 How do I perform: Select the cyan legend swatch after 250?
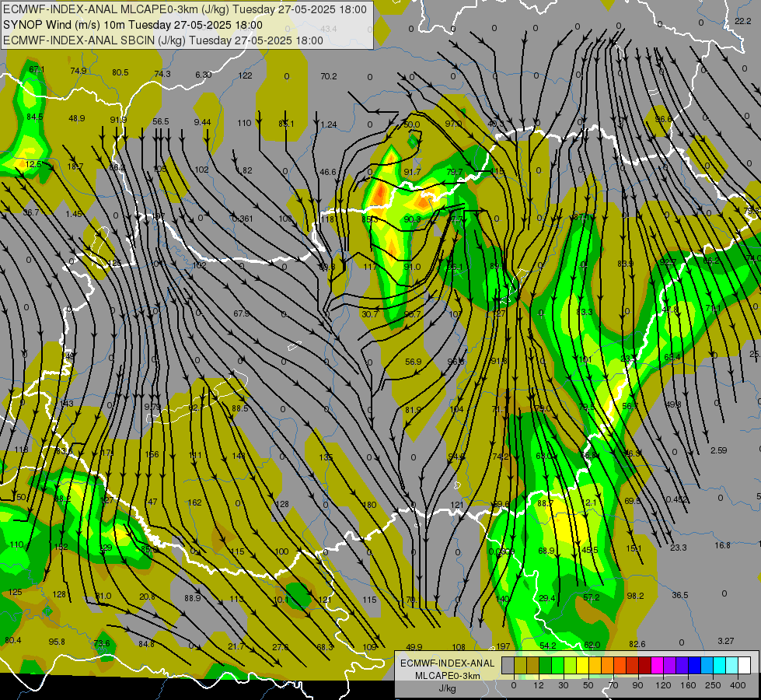[x=720, y=665]
